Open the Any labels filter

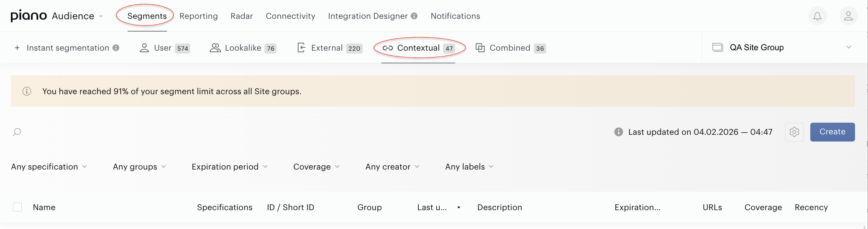tap(469, 167)
